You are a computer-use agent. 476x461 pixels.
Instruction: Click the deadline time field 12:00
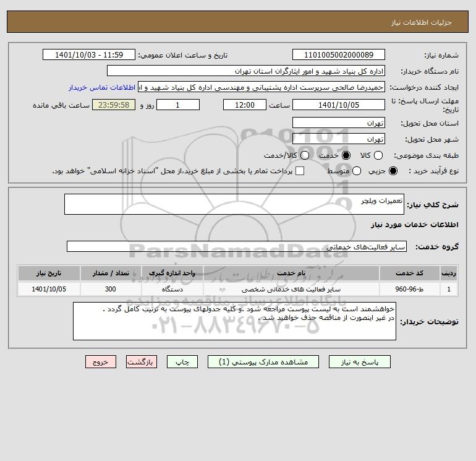pos(245,105)
